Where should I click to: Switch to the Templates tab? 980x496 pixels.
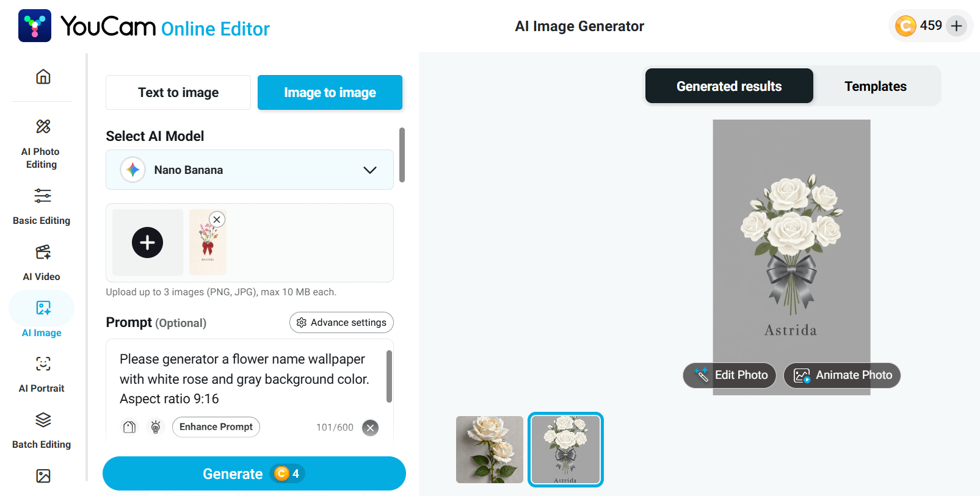[x=875, y=87]
